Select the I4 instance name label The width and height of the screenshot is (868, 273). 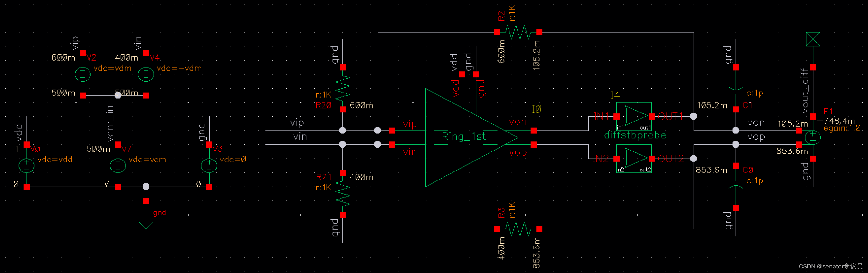tap(615, 95)
